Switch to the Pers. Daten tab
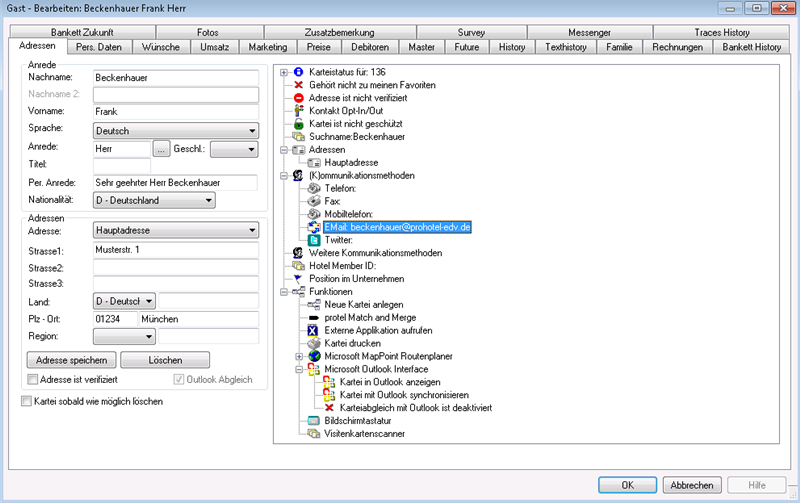800x503 pixels. [x=99, y=47]
